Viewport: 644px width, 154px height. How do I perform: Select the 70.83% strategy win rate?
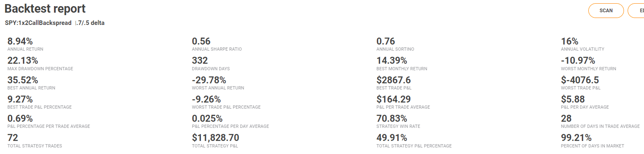pos(392,118)
